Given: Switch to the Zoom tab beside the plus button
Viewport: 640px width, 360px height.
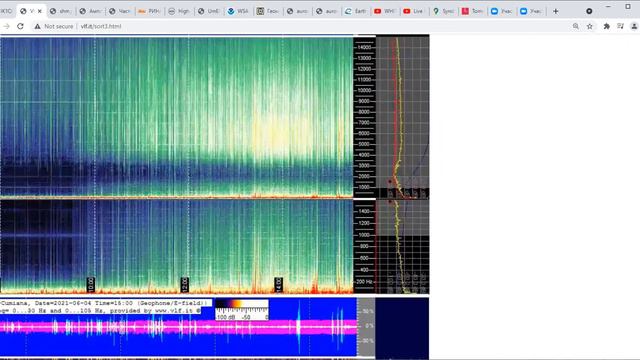Looking at the screenshot, I should [x=532, y=11].
